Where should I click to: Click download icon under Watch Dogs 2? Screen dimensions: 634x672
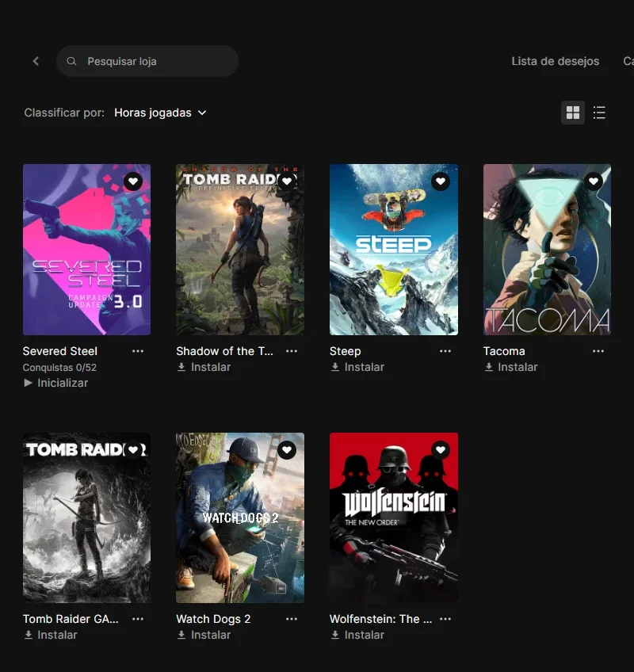coord(181,635)
